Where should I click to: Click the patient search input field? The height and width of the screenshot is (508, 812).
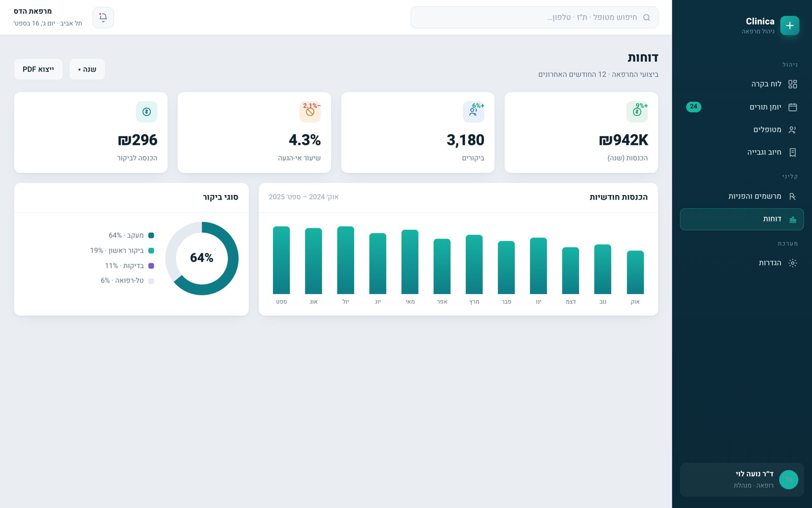[x=534, y=17]
